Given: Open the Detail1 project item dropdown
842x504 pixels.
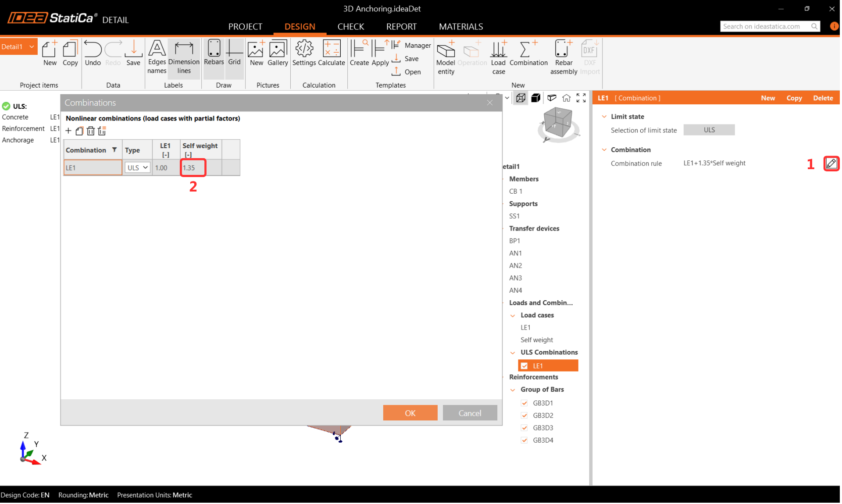Looking at the screenshot, I should click(32, 46).
